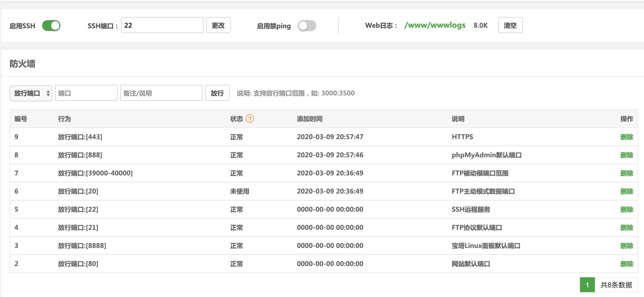Delete the port 20 FTP rule
Screen dimensions: 644x297
coord(626,191)
